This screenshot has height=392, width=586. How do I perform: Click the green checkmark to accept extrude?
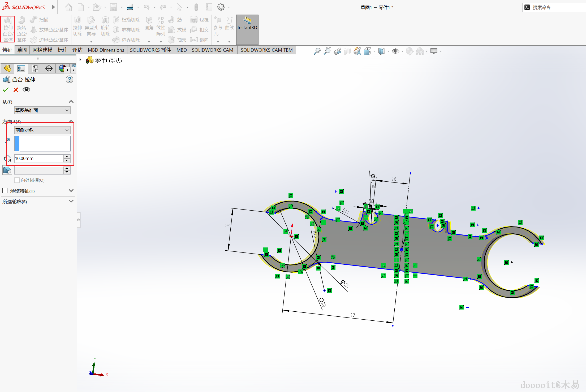coord(6,90)
